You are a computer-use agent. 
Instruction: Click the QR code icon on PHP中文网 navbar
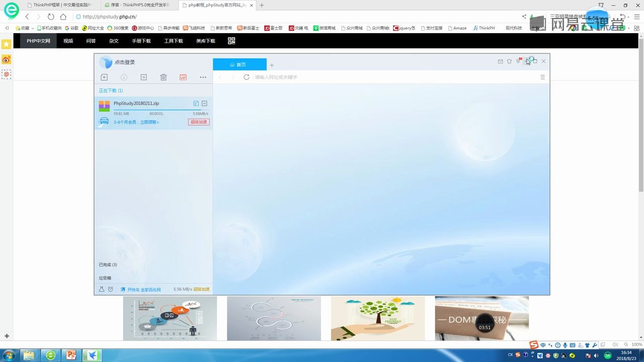pyautogui.click(x=231, y=41)
